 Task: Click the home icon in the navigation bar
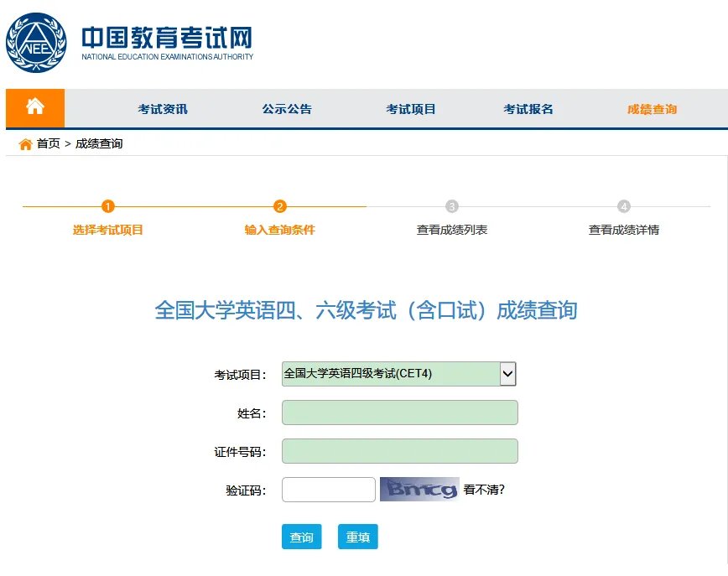pos(34,108)
